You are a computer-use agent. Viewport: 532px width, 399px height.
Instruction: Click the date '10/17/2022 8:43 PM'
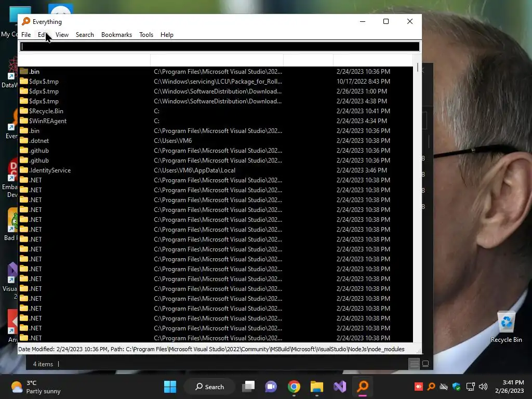363,82
